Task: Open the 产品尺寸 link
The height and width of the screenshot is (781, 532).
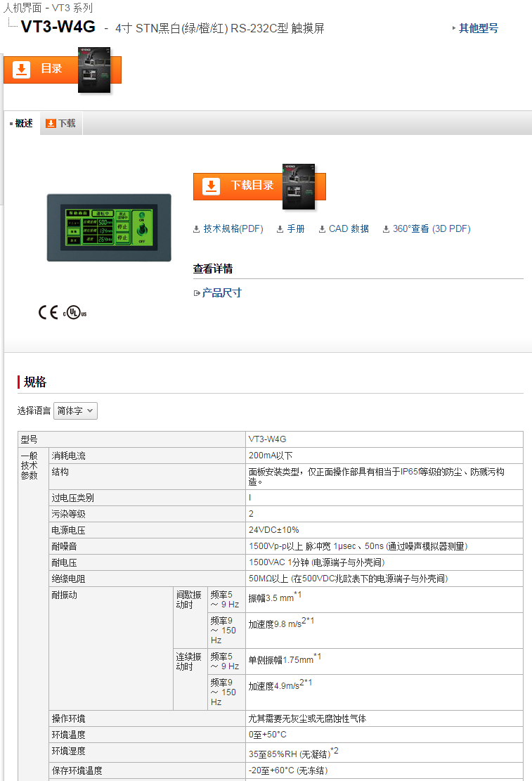Action: (221, 293)
